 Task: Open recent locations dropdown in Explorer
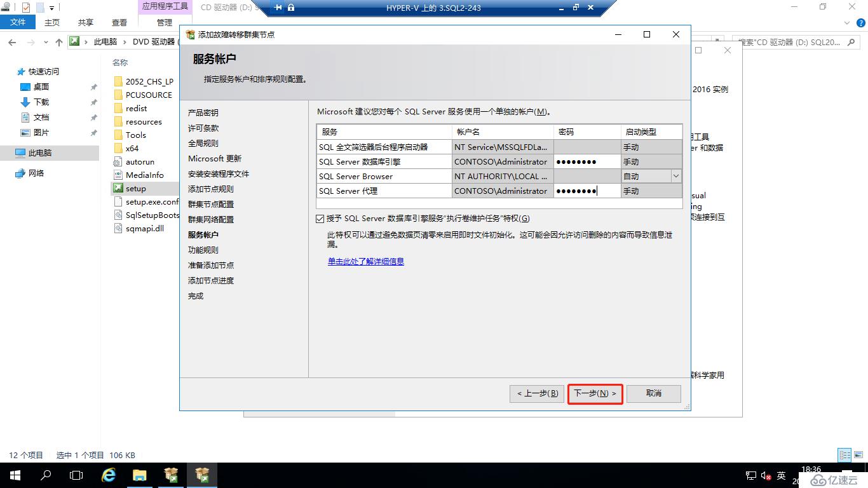point(46,42)
